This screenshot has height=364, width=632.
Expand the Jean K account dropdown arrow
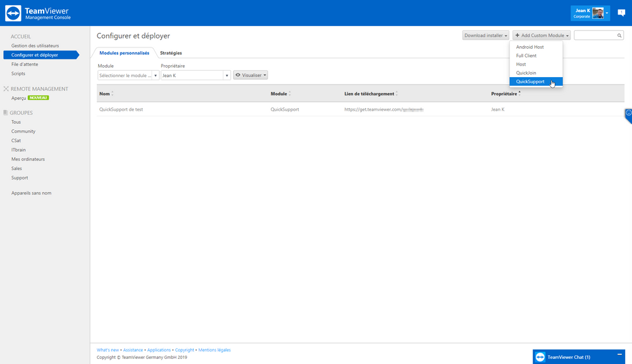(607, 13)
